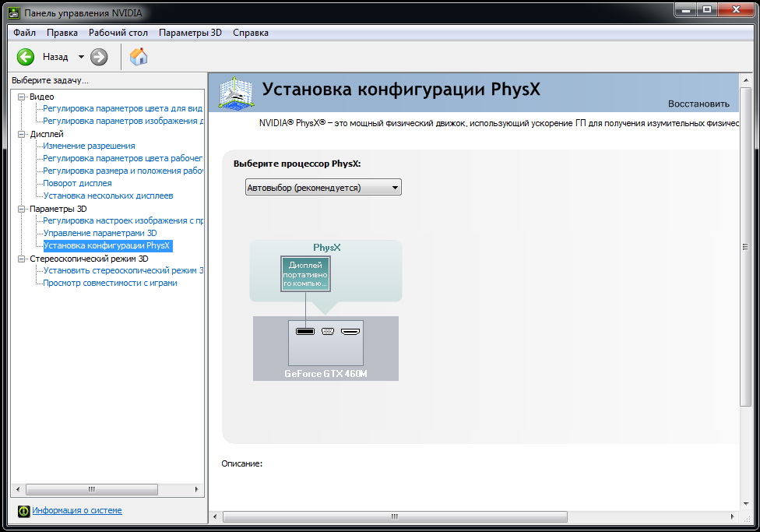
Task: Click the main panel scroll-down arrow
Action: pos(745,504)
